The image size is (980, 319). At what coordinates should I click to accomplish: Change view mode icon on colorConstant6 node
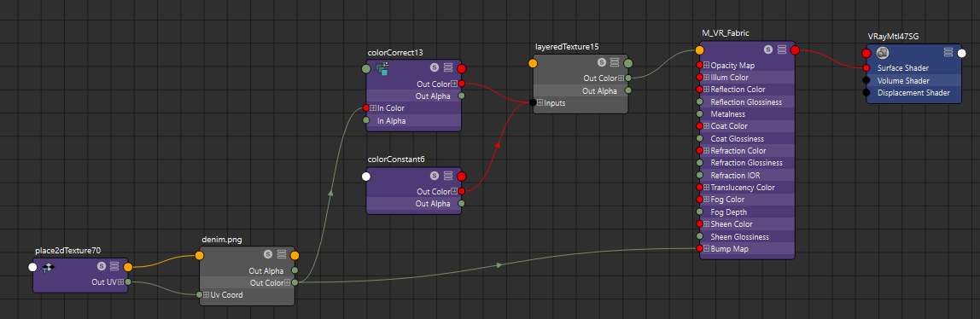448,176
